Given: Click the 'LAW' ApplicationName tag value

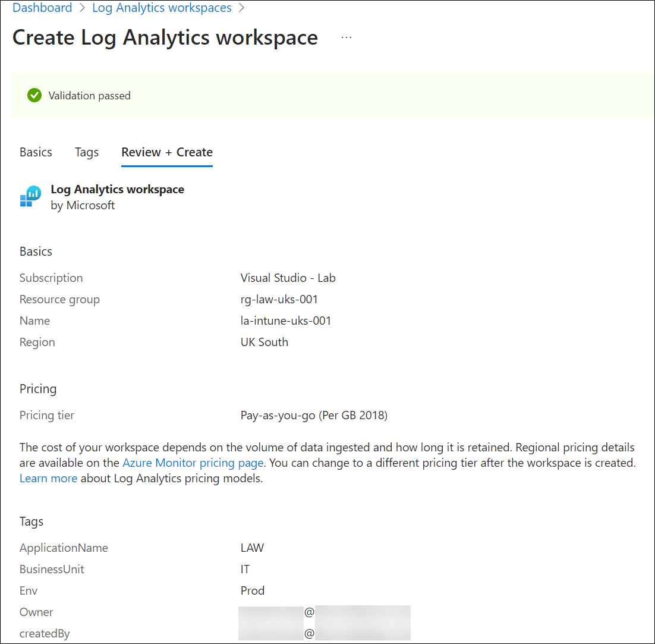Looking at the screenshot, I should pyautogui.click(x=252, y=548).
